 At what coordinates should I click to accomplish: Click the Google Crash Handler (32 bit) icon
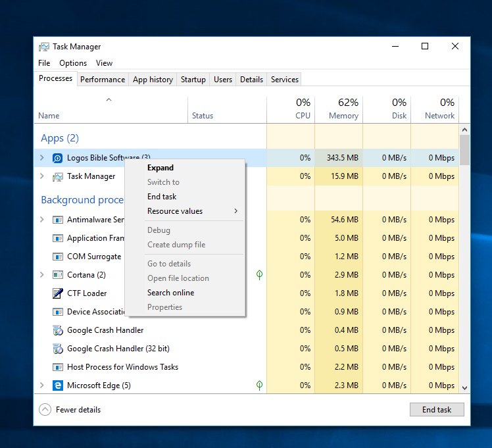coord(57,349)
